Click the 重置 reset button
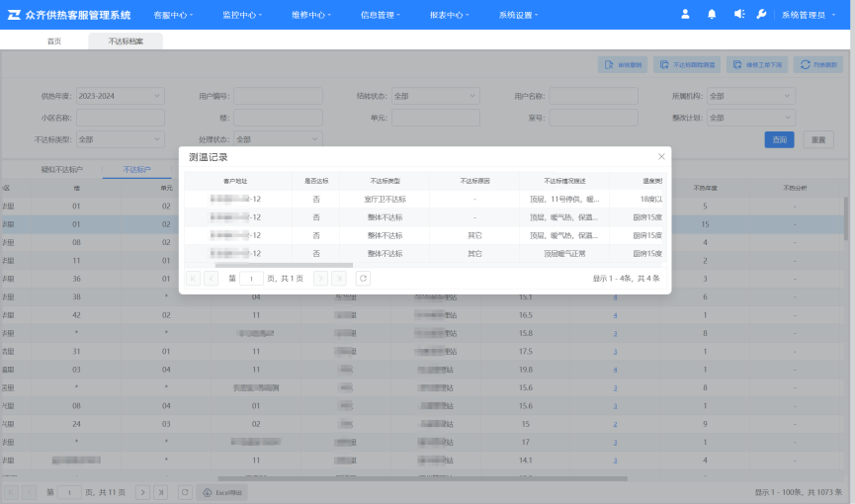 818,139
